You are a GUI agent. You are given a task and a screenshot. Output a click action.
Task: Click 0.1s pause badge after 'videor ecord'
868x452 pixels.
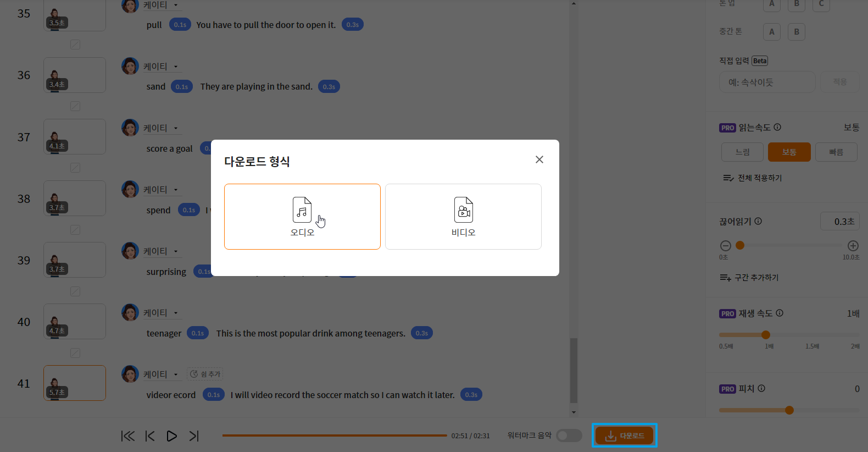[x=214, y=394]
